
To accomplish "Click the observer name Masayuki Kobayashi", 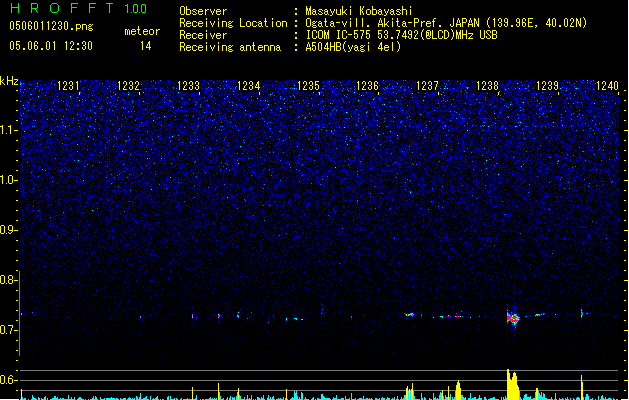I will click(359, 11).
